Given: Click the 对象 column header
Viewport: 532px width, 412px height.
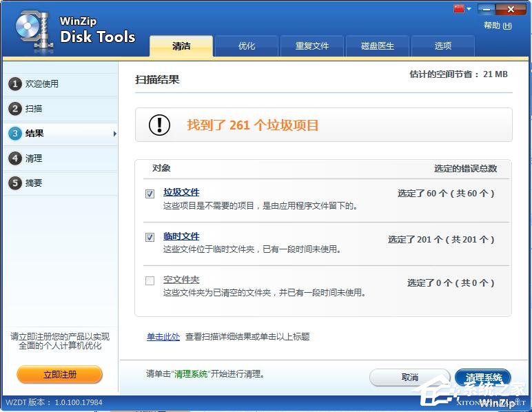Looking at the screenshot, I should pos(161,168).
